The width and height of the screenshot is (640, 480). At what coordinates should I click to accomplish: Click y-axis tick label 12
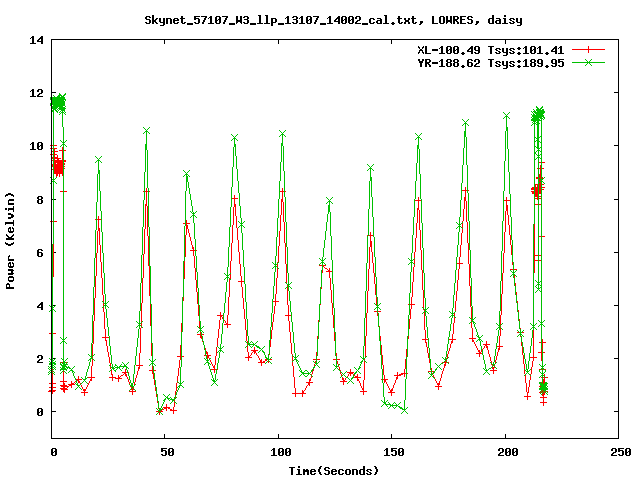(x=36, y=93)
